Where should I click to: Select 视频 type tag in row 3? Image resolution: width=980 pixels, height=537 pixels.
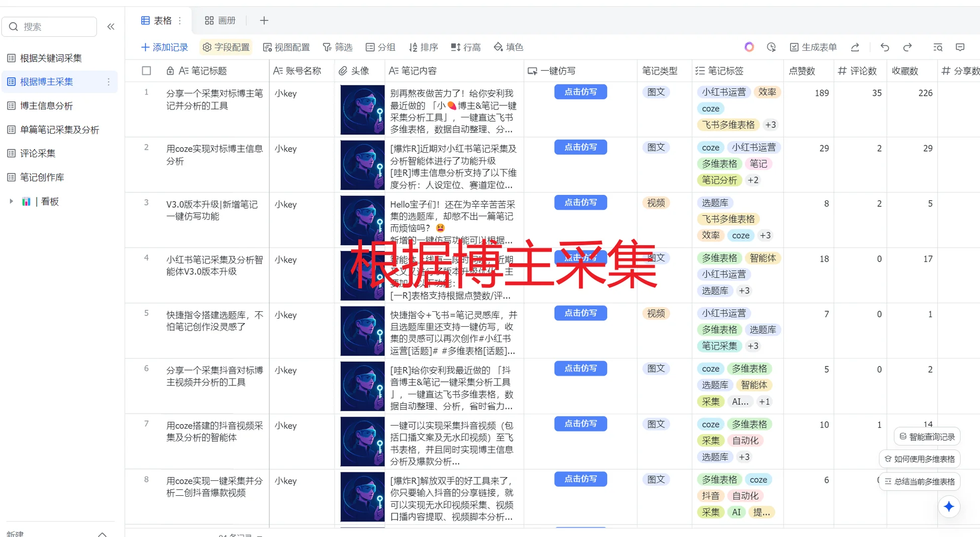pyautogui.click(x=656, y=203)
